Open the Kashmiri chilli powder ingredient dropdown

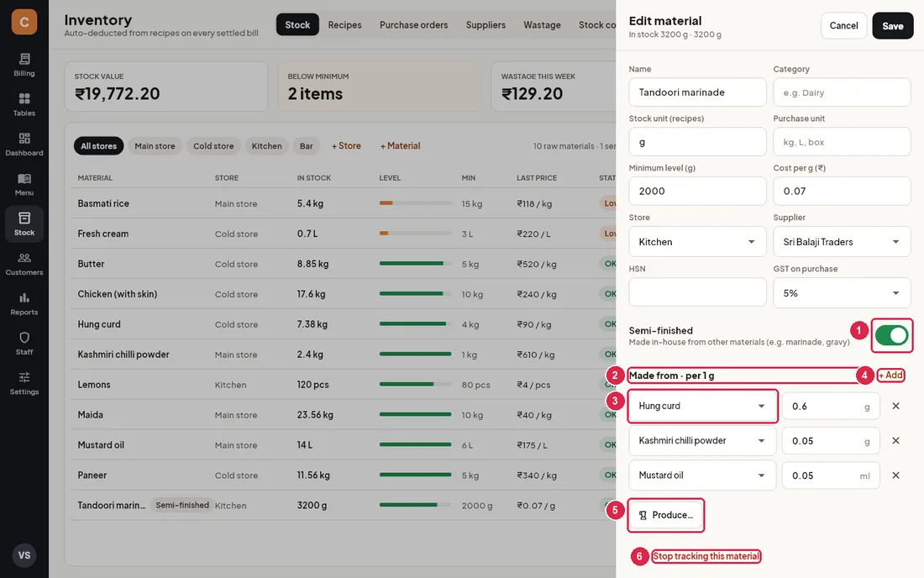tap(702, 441)
